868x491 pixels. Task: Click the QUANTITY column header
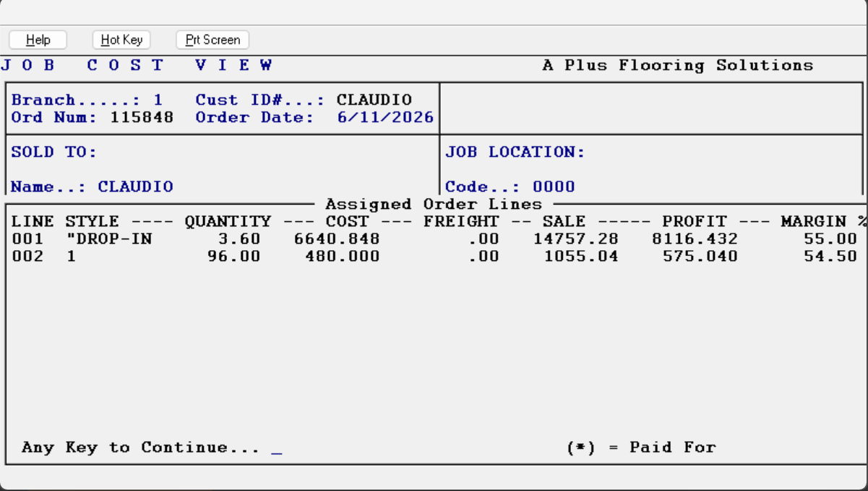[x=228, y=221]
